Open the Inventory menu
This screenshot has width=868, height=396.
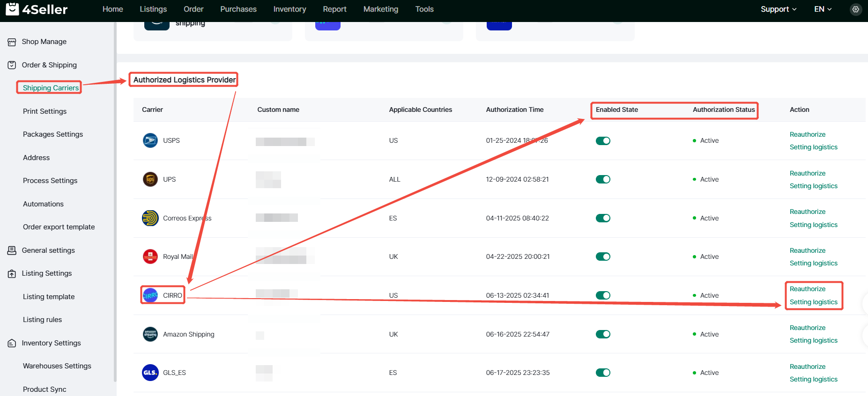tap(289, 9)
